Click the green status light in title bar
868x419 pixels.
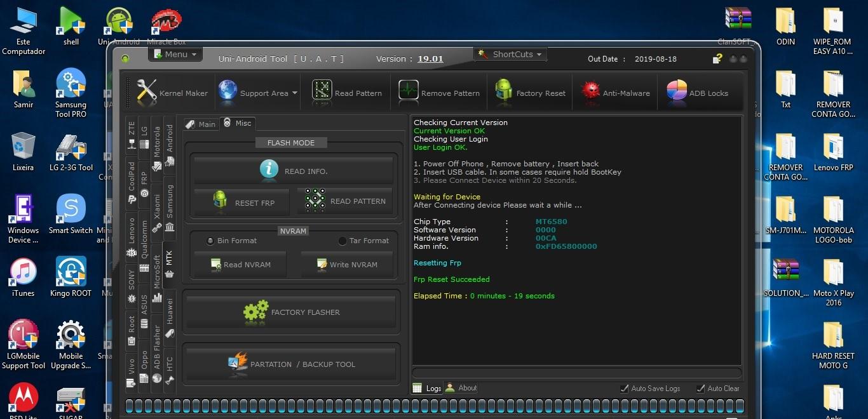pos(125,59)
